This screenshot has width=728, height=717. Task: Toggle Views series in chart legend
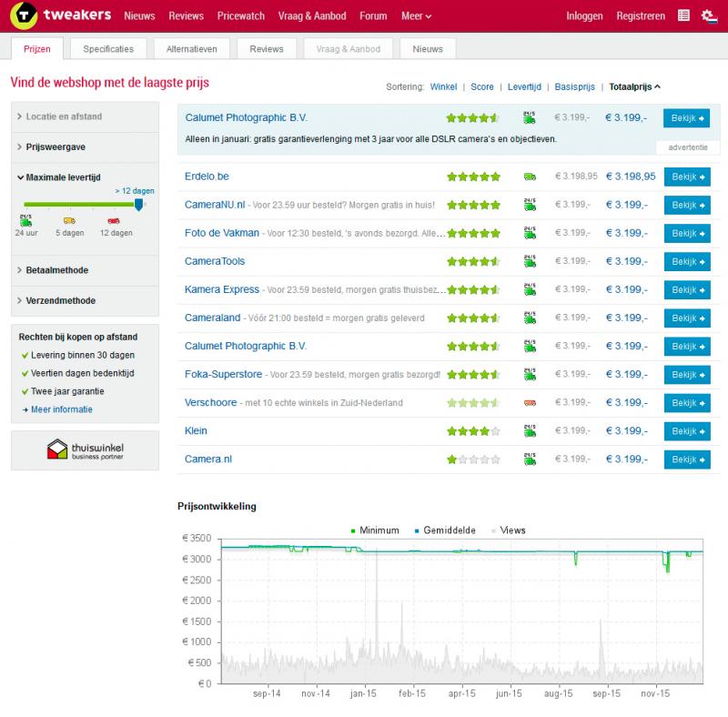point(509,530)
